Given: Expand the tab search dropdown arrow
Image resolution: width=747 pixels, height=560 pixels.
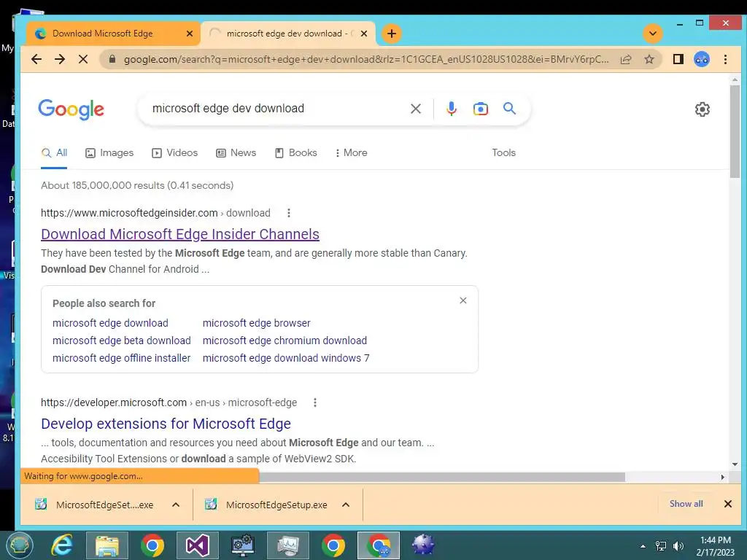Looking at the screenshot, I should pyautogui.click(x=653, y=34).
